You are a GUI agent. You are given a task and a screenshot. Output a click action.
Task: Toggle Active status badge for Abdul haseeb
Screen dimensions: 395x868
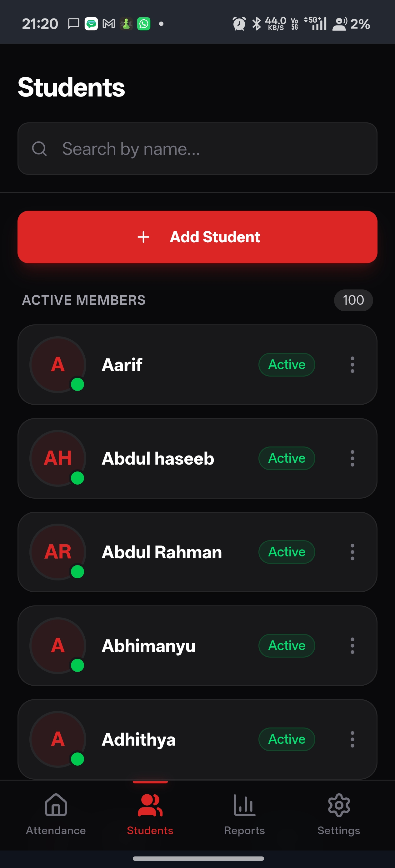287,458
